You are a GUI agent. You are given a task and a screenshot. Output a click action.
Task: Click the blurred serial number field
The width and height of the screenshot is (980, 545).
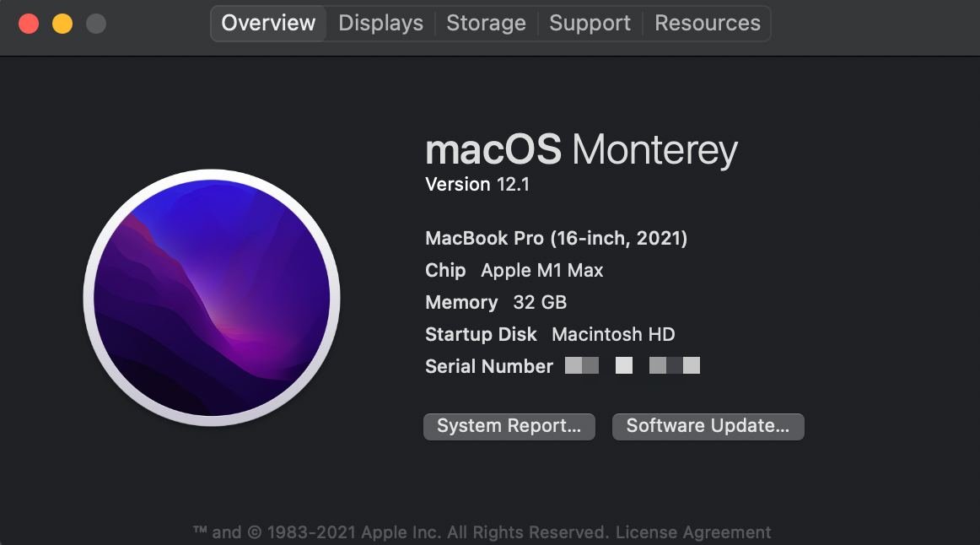pyautogui.click(x=633, y=365)
